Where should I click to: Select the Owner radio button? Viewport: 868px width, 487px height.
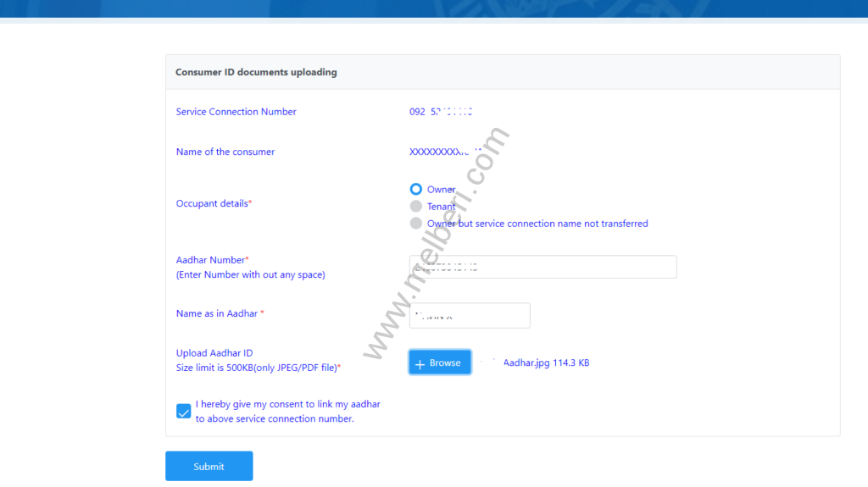tap(415, 189)
